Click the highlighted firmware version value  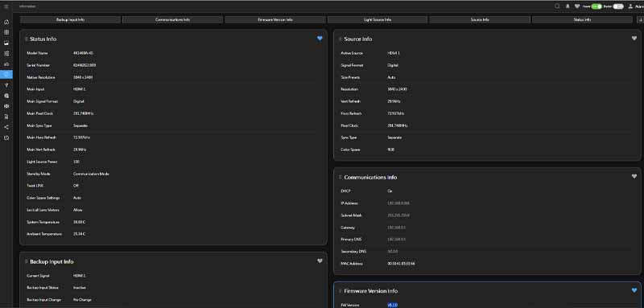click(x=392, y=305)
